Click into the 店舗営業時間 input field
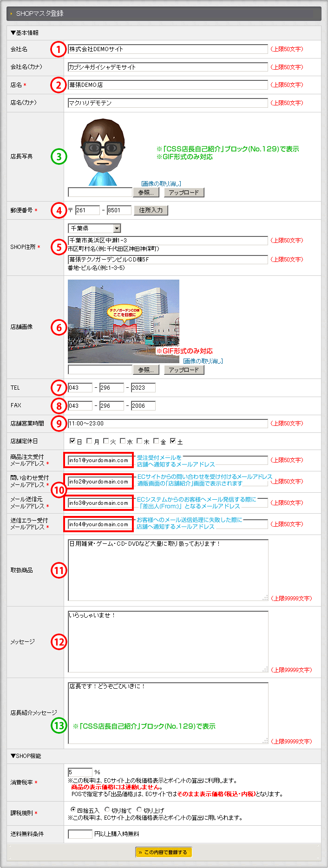 [167, 424]
